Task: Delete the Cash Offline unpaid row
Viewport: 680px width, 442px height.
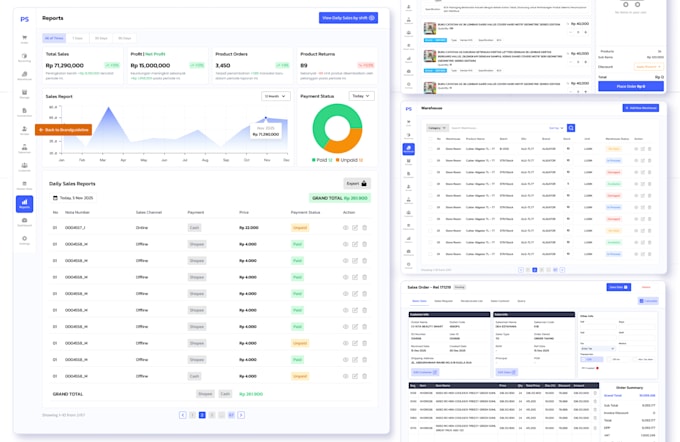Action: pos(365,376)
